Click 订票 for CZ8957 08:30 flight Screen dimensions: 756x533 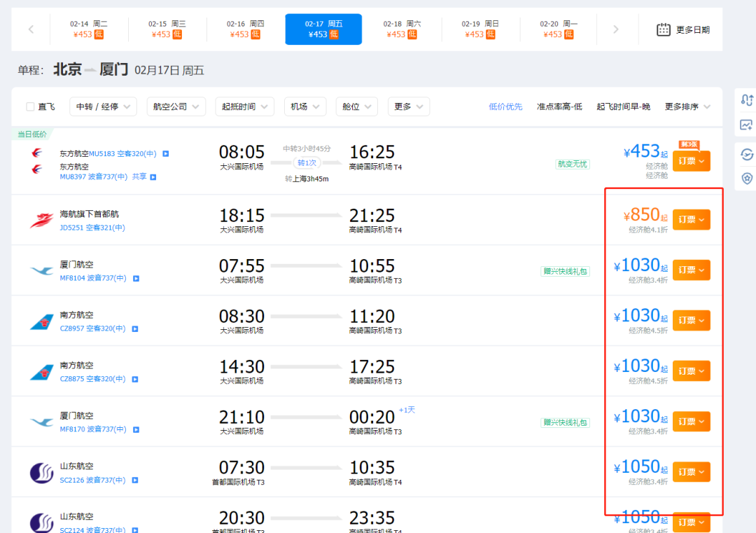click(x=692, y=320)
